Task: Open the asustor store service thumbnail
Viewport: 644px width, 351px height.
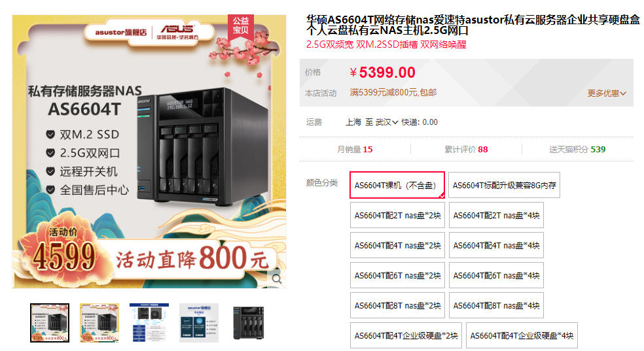Action: pos(199,323)
